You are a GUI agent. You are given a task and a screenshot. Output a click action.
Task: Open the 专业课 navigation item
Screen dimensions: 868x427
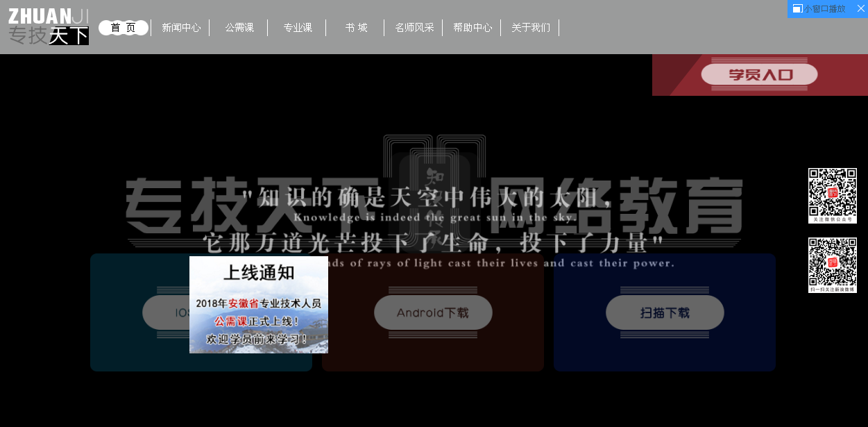tap(298, 28)
